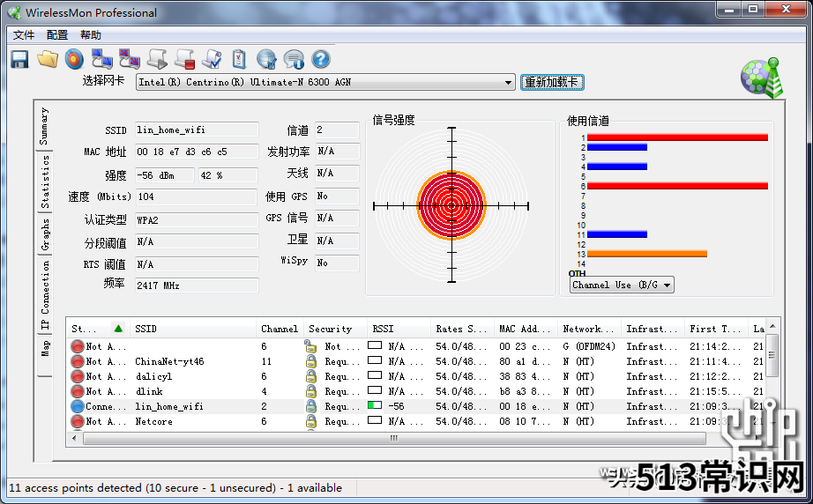
Task: Select the dalicyl network row
Action: click(x=417, y=376)
